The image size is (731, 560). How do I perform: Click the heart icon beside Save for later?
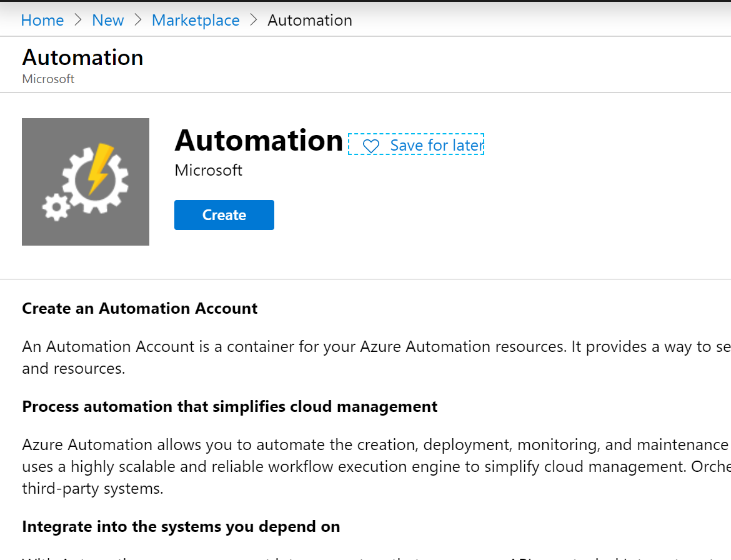(371, 146)
